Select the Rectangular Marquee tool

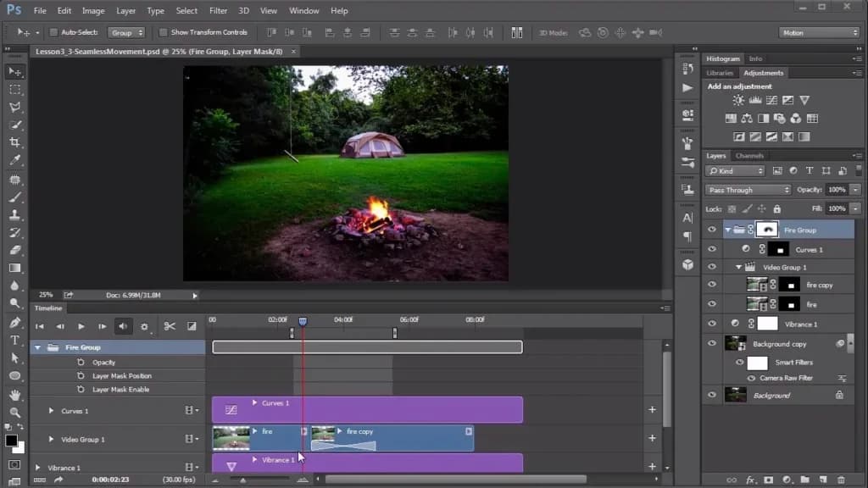15,90
